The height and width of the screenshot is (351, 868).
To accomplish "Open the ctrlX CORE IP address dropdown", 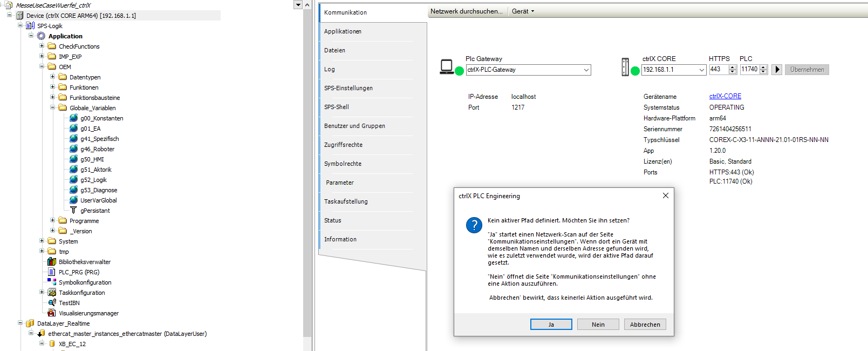I will click(x=701, y=70).
